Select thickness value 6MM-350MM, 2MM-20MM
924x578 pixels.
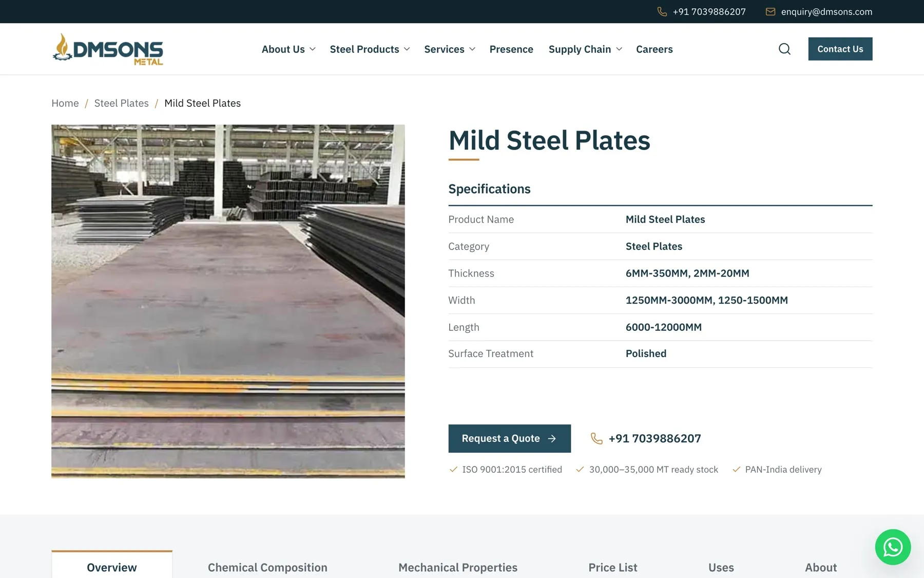[687, 273]
